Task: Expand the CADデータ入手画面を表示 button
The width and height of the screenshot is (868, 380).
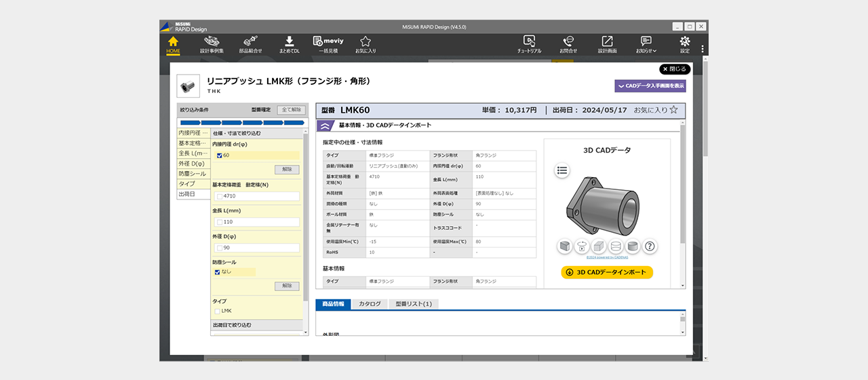Action: pyautogui.click(x=650, y=86)
